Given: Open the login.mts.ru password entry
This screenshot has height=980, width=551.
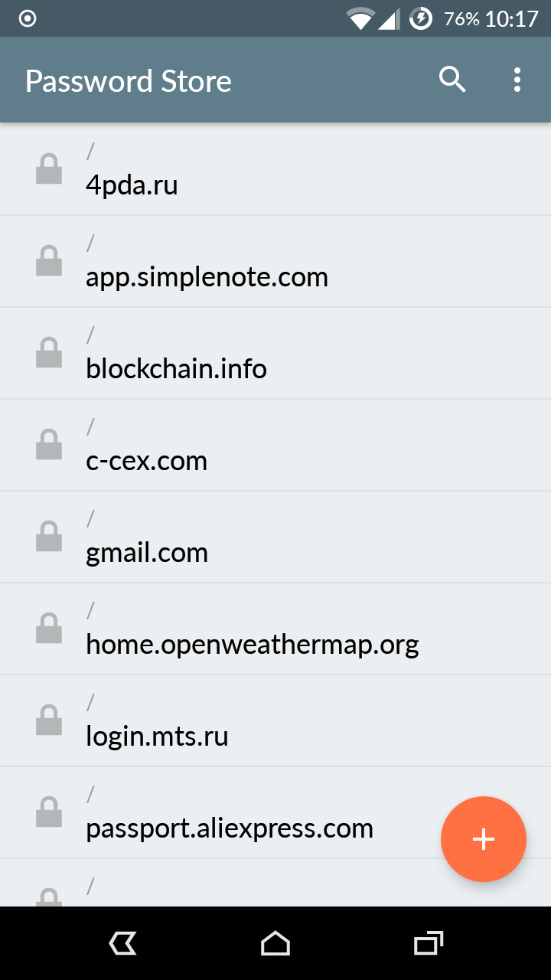Looking at the screenshot, I should (157, 736).
